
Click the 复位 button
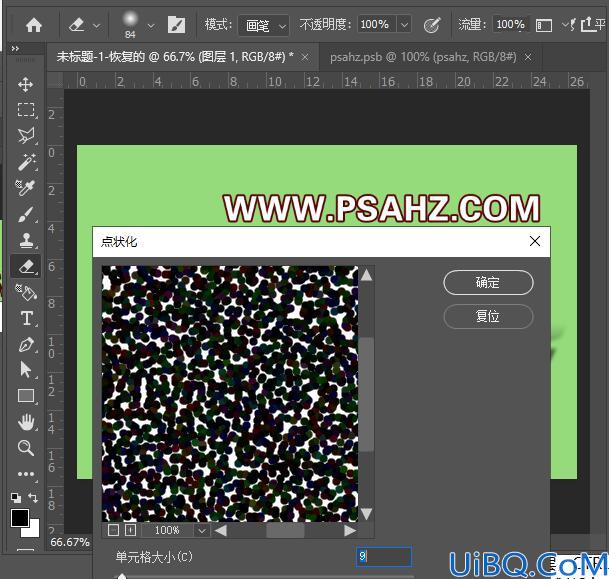tap(488, 316)
